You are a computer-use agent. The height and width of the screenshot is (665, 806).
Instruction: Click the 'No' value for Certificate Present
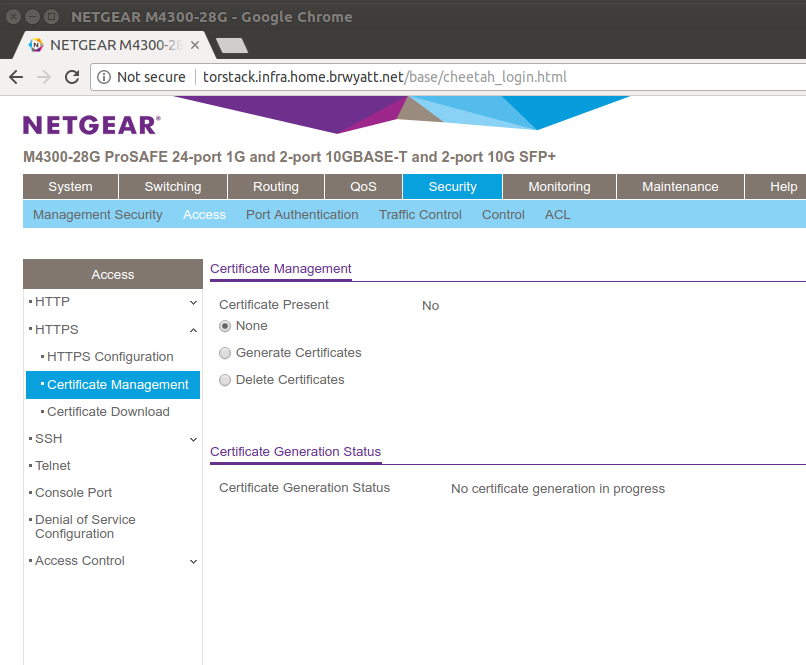point(430,306)
